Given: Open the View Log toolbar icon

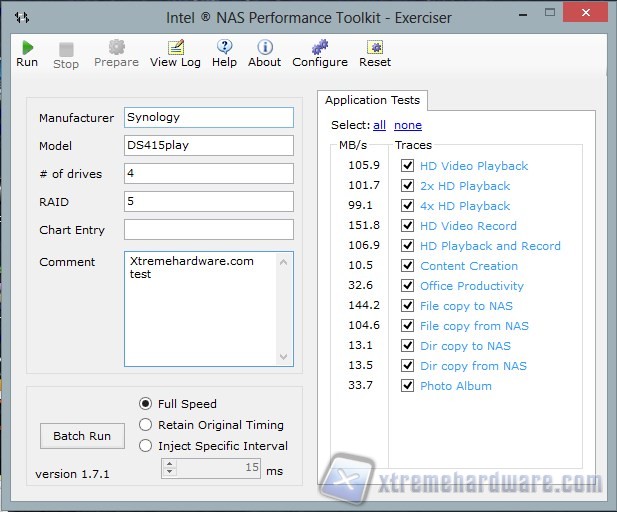Looking at the screenshot, I should 175,48.
